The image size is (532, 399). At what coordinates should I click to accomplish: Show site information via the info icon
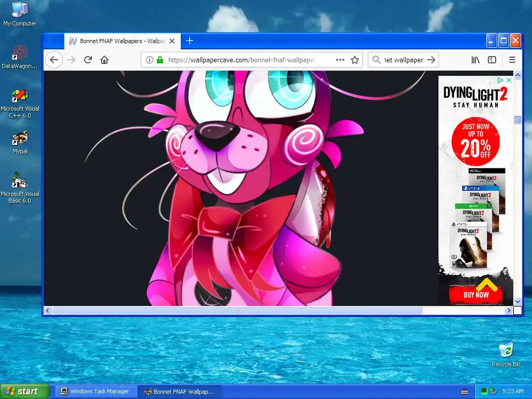click(x=149, y=60)
